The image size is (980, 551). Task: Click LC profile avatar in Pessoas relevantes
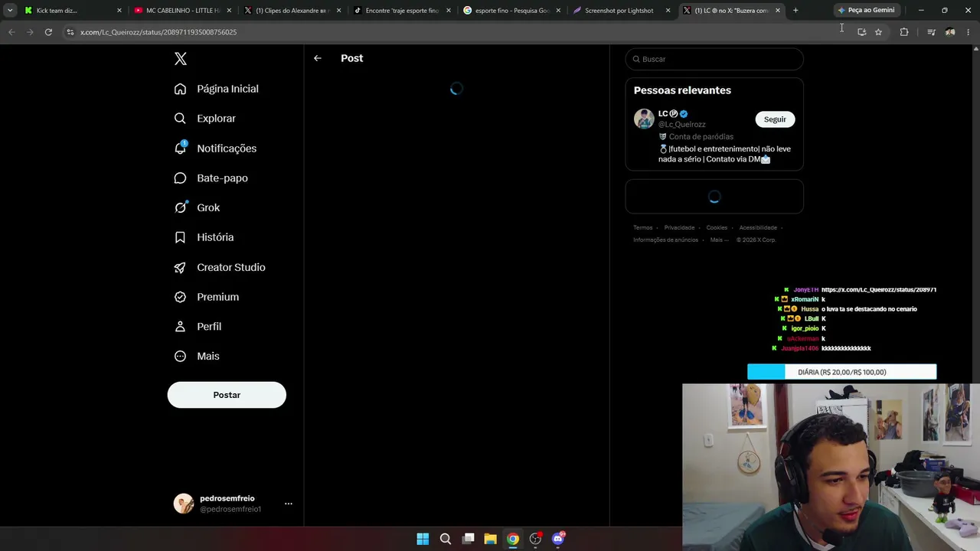coord(644,119)
